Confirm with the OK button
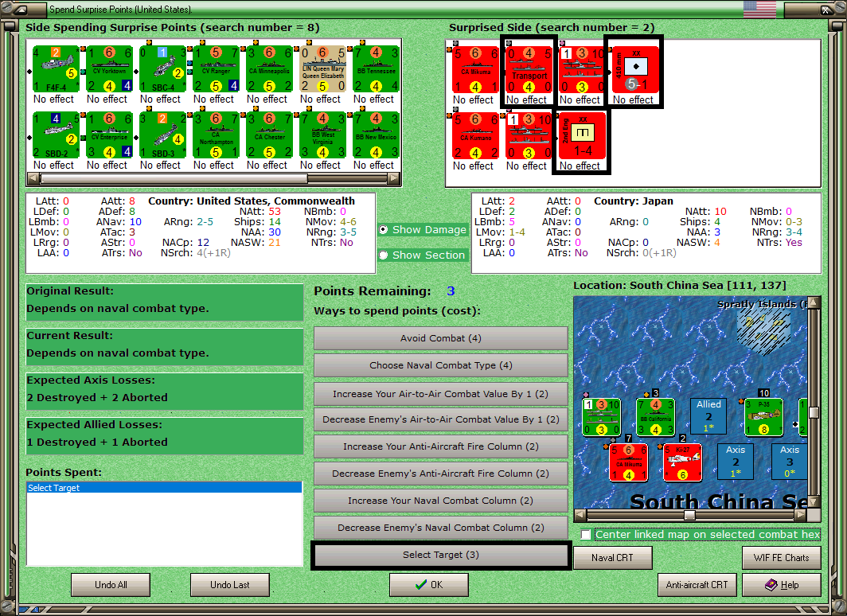 (429, 585)
